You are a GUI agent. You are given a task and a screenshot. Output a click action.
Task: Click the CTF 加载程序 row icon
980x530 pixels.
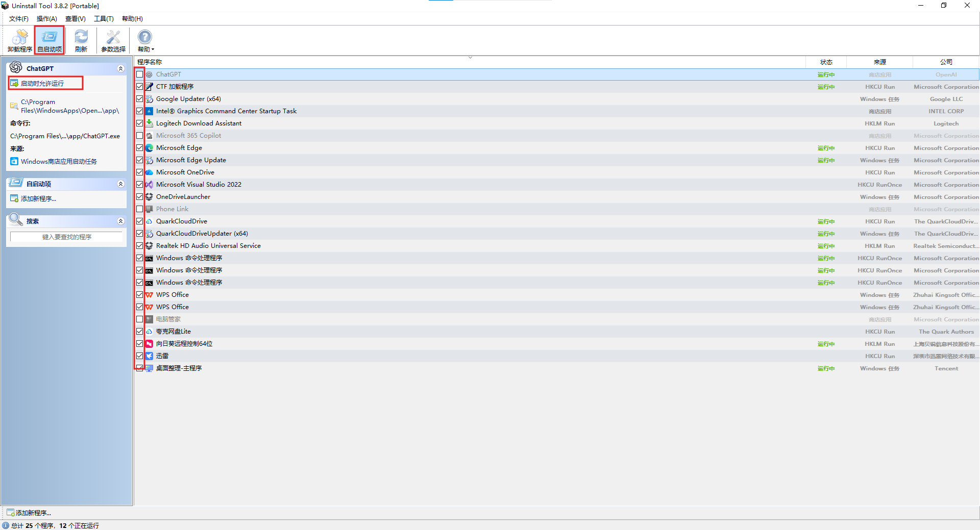click(x=149, y=87)
